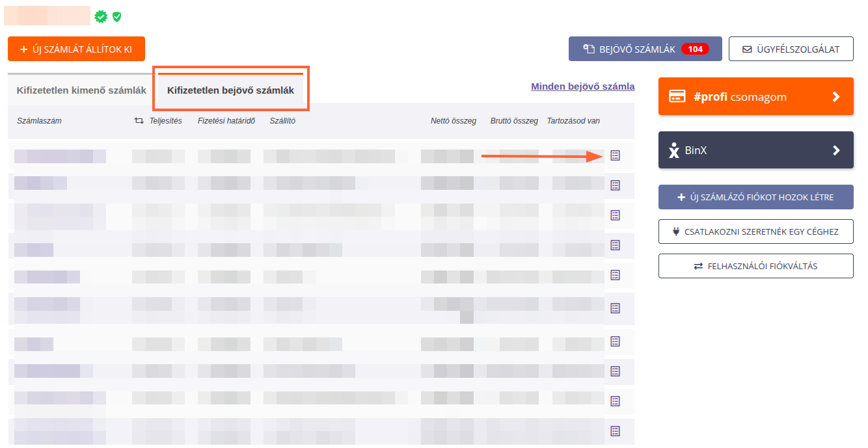Expand the #profi csomagom panel
868x448 pixels.
pos(755,97)
